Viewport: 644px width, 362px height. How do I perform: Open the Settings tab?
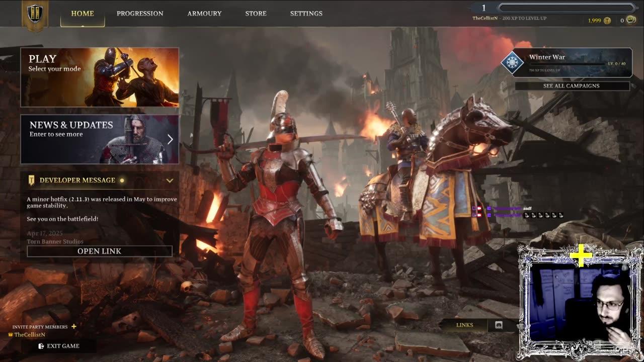pos(306,14)
